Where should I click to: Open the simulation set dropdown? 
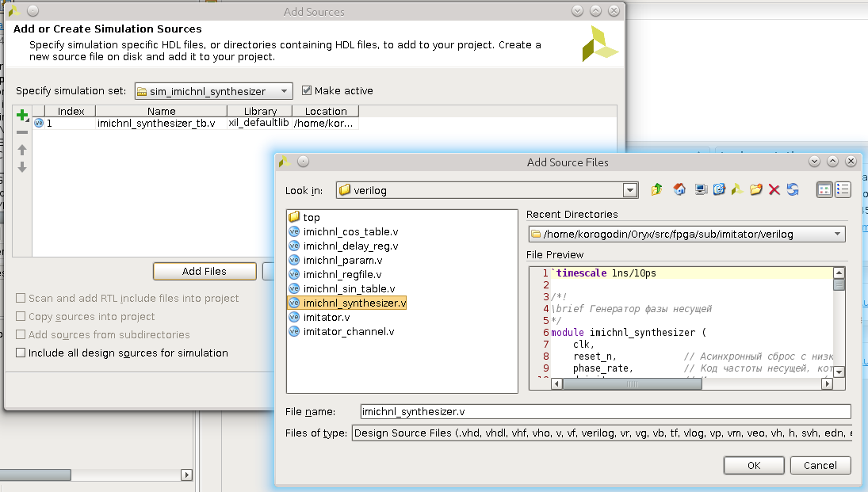(x=214, y=91)
